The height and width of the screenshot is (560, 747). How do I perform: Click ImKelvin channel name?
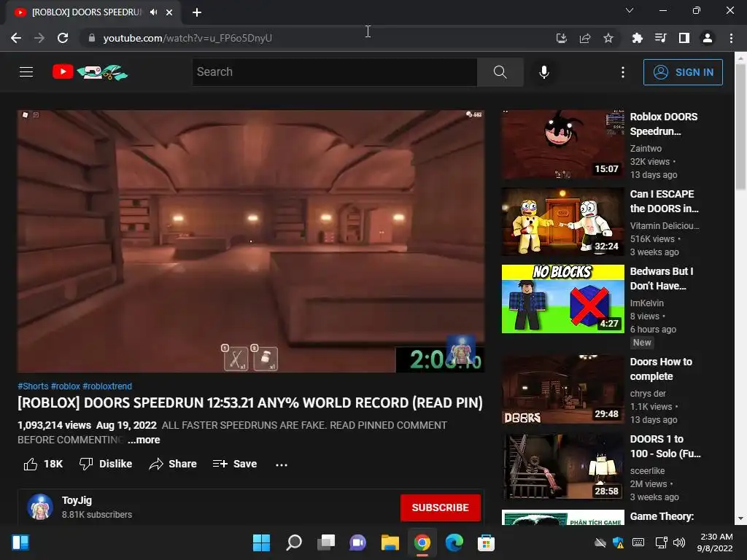(646, 303)
